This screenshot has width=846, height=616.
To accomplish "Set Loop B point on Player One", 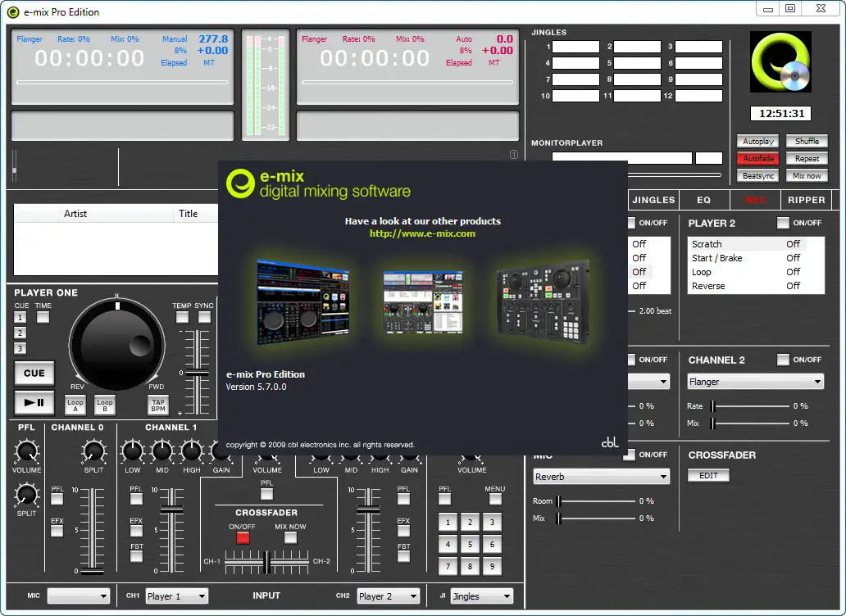I will pyautogui.click(x=105, y=405).
